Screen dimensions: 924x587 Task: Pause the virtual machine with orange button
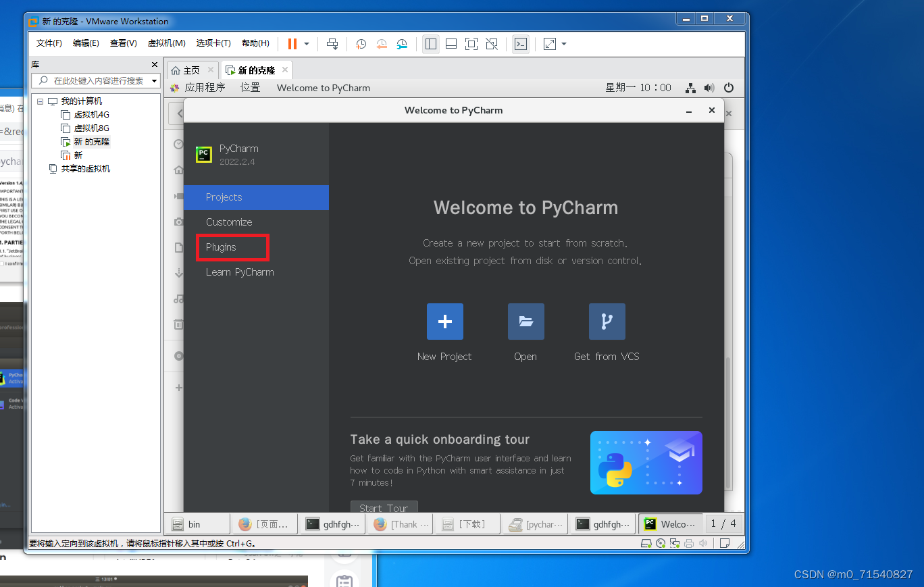292,44
